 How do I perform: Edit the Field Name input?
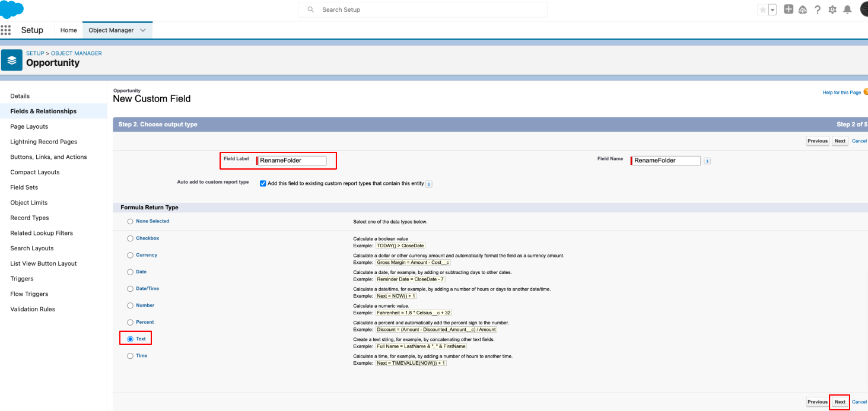666,161
